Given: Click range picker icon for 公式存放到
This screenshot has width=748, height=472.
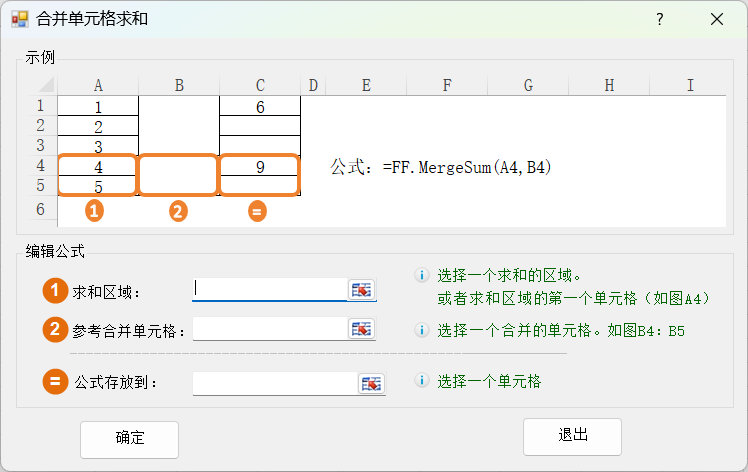Looking at the screenshot, I should pyautogui.click(x=371, y=383).
